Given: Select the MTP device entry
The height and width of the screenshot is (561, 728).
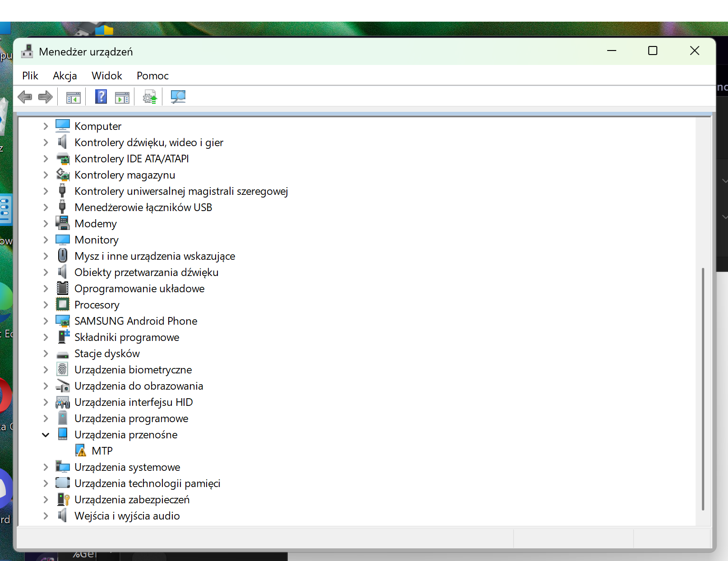Looking at the screenshot, I should 101,451.
